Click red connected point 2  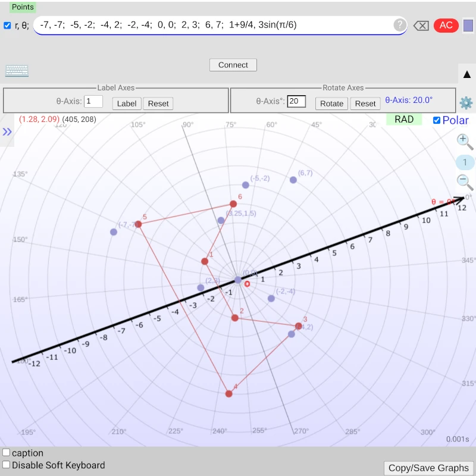[x=235, y=318]
